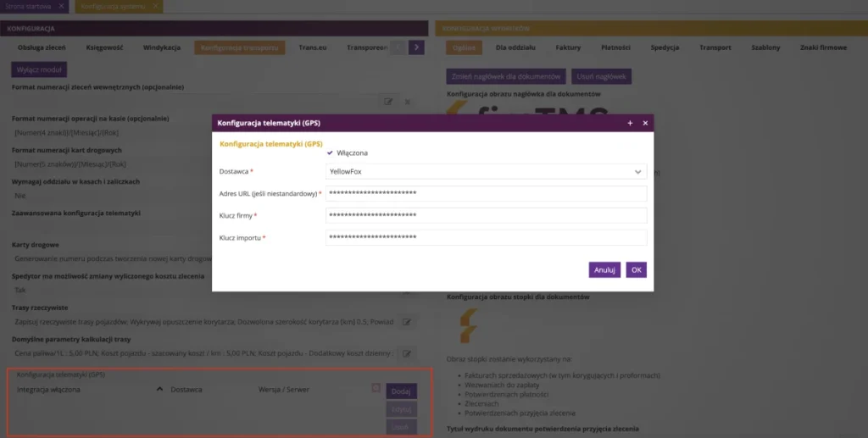Add a telematics integration with Dodaj
This screenshot has height=438, width=868.
[x=401, y=391]
